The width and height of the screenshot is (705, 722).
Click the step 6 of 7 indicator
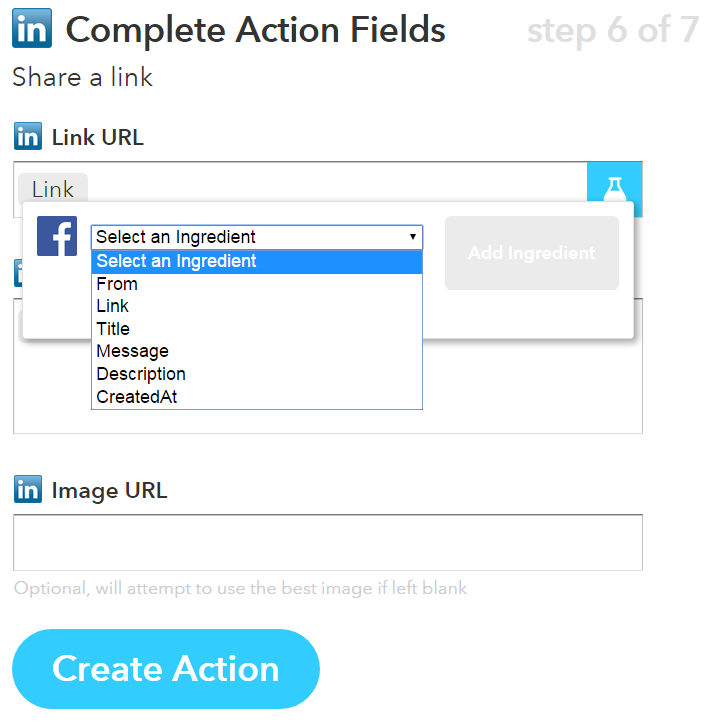click(612, 31)
